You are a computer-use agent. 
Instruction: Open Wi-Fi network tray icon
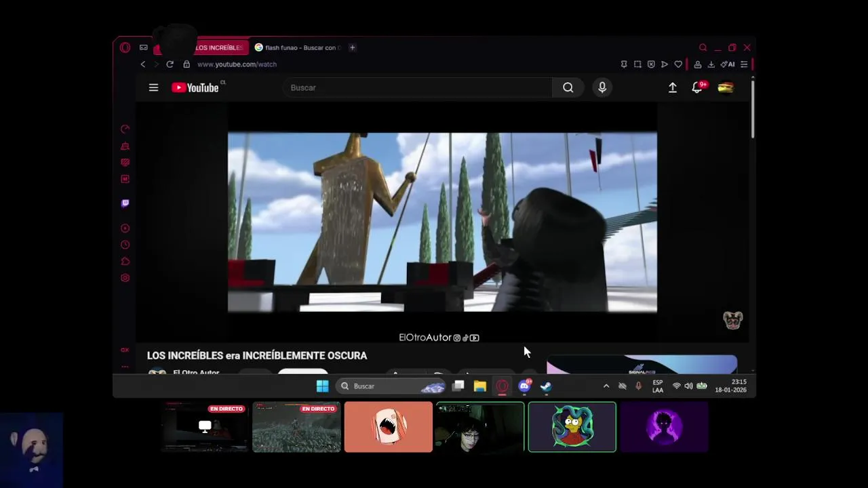click(676, 386)
